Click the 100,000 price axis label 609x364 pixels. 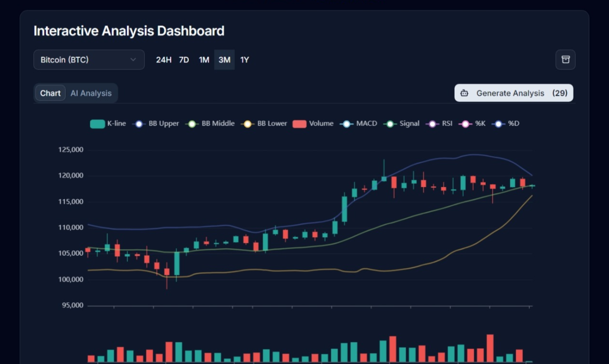71,279
